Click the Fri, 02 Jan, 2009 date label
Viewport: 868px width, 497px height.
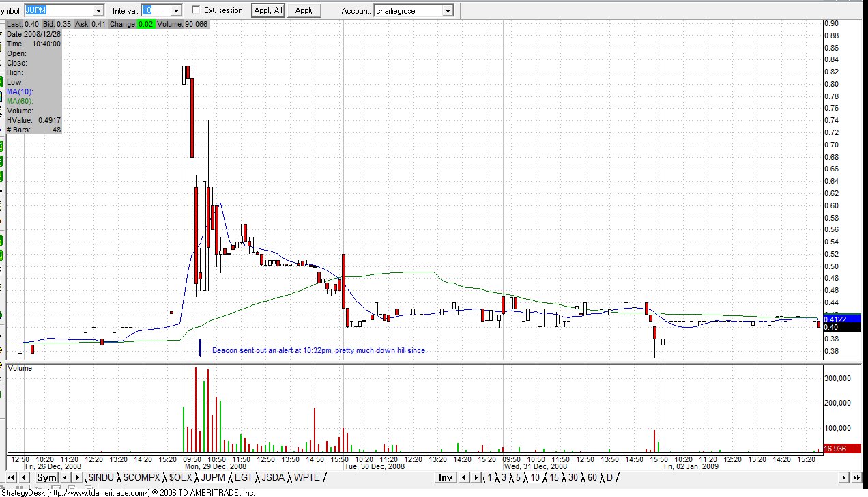pos(691,467)
